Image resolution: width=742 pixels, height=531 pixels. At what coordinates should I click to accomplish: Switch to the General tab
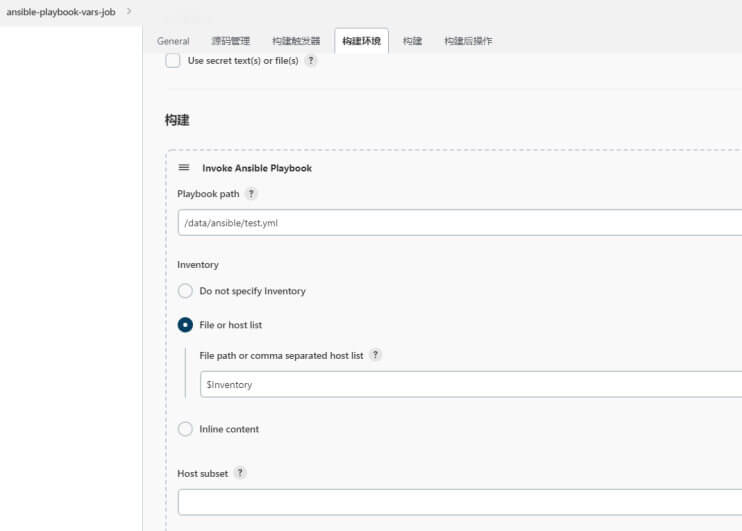(x=173, y=41)
